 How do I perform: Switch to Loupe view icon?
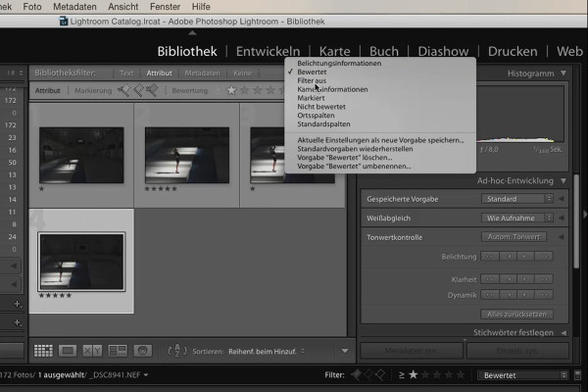(x=68, y=351)
